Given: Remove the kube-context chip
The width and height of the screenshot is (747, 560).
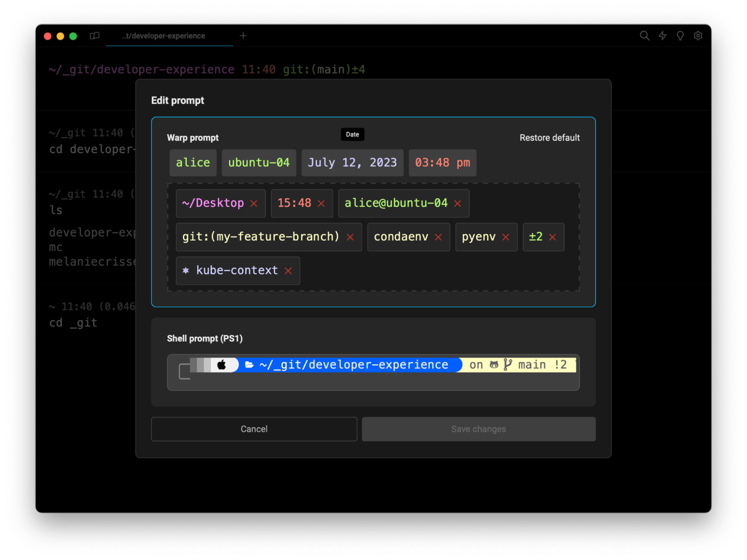Looking at the screenshot, I should click(x=288, y=271).
